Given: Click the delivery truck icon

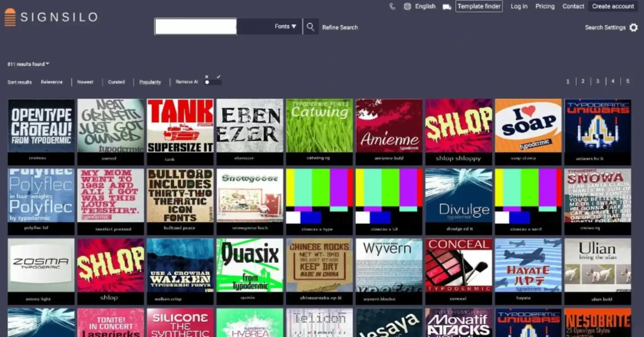Looking at the screenshot, I should point(447,7).
